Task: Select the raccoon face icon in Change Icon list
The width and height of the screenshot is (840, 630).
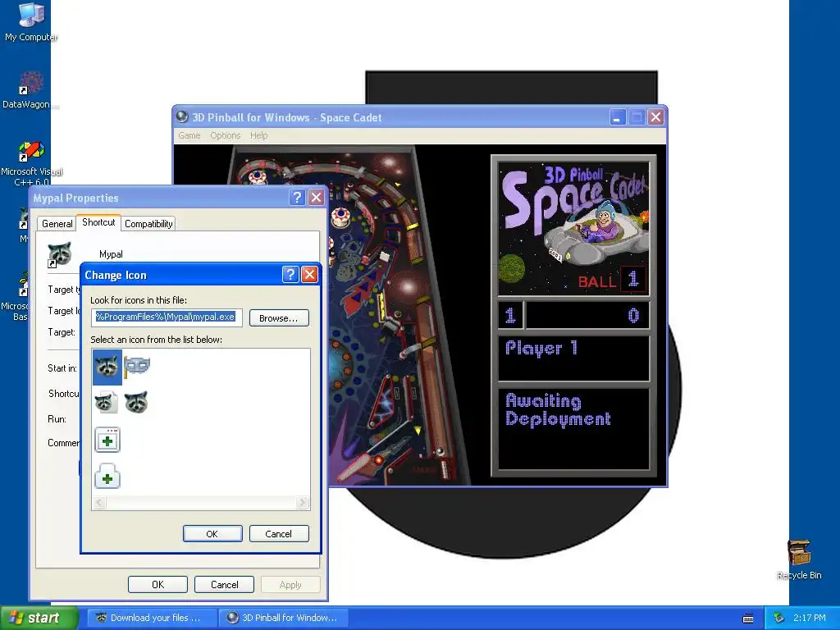Action: [x=107, y=367]
